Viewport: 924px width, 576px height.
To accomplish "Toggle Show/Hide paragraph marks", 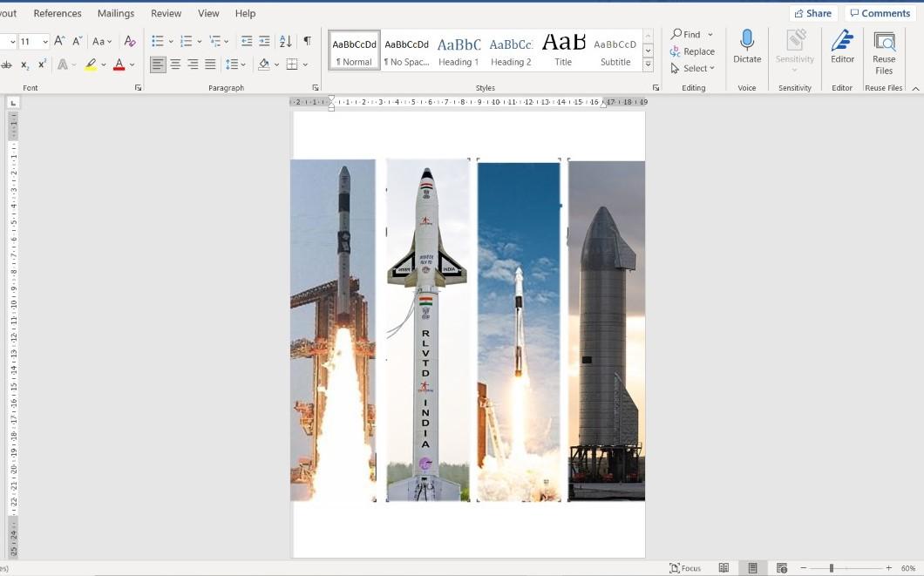I will (x=307, y=41).
